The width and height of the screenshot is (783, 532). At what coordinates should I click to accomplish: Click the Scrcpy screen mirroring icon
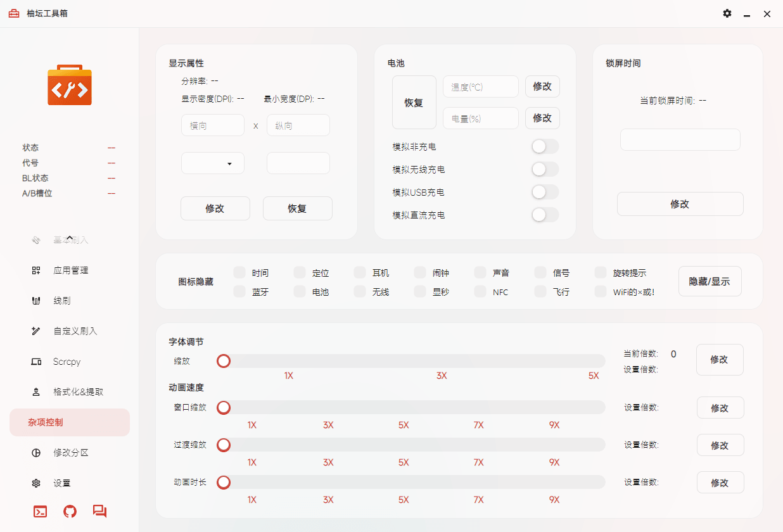(x=36, y=362)
